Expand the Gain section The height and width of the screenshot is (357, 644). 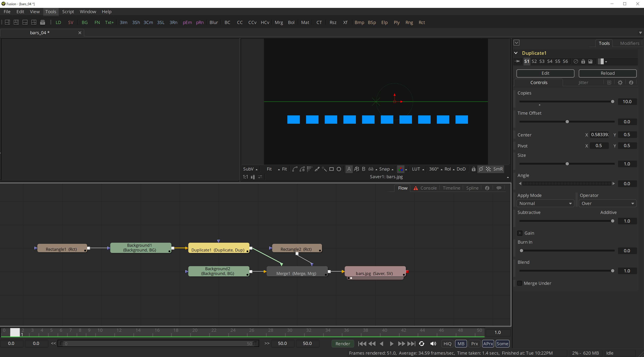pyautogui.click(x=520, y=233)
